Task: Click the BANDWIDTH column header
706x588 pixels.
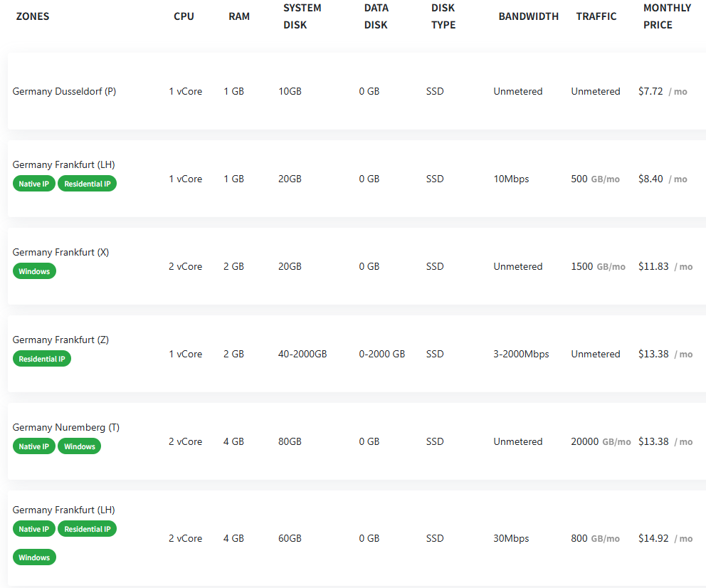Action: coord(528,16)
